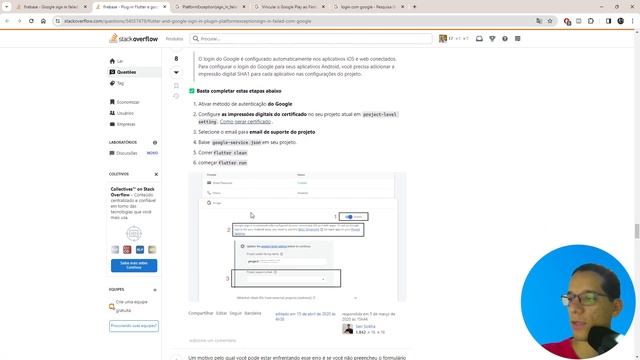The width and height of the screenshot is (640, 360).
Task: Open the Stack Overflow logo home link
Action: click(133, 38)
